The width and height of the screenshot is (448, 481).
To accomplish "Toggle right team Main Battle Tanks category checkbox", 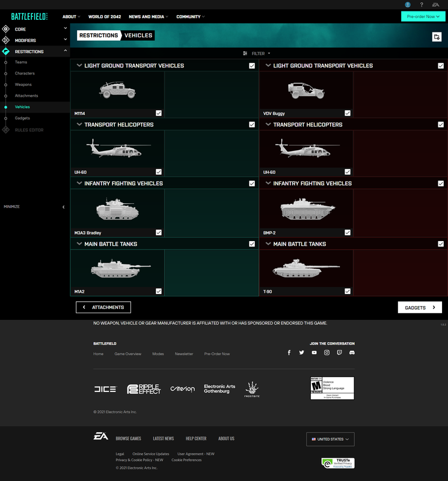I will point(441,244).
